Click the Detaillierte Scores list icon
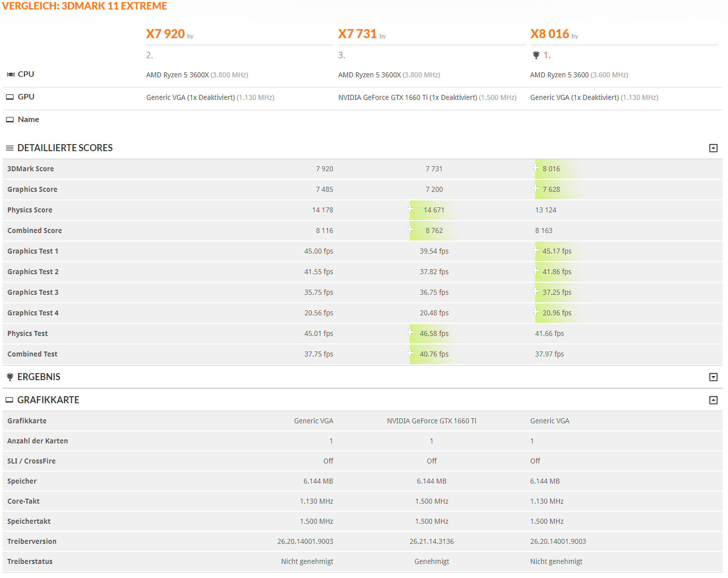The image size is (728, 578). [10, 148]
